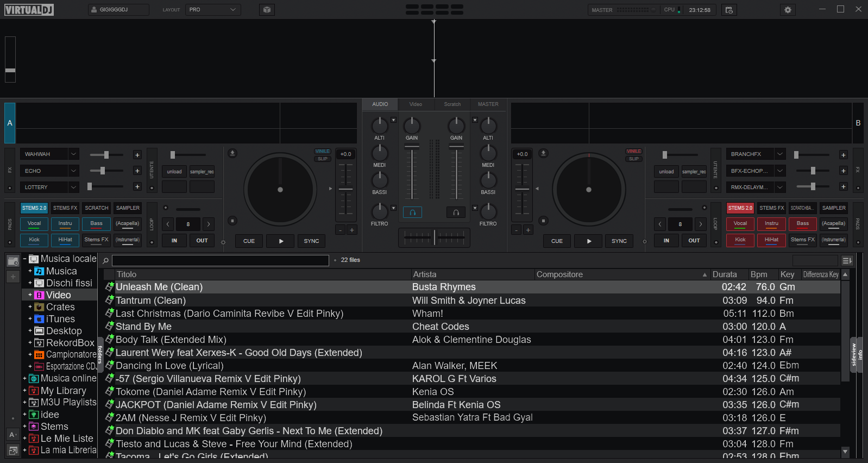
Task: Switch to the MASTER mixer tab
Action: click(488, 104)
